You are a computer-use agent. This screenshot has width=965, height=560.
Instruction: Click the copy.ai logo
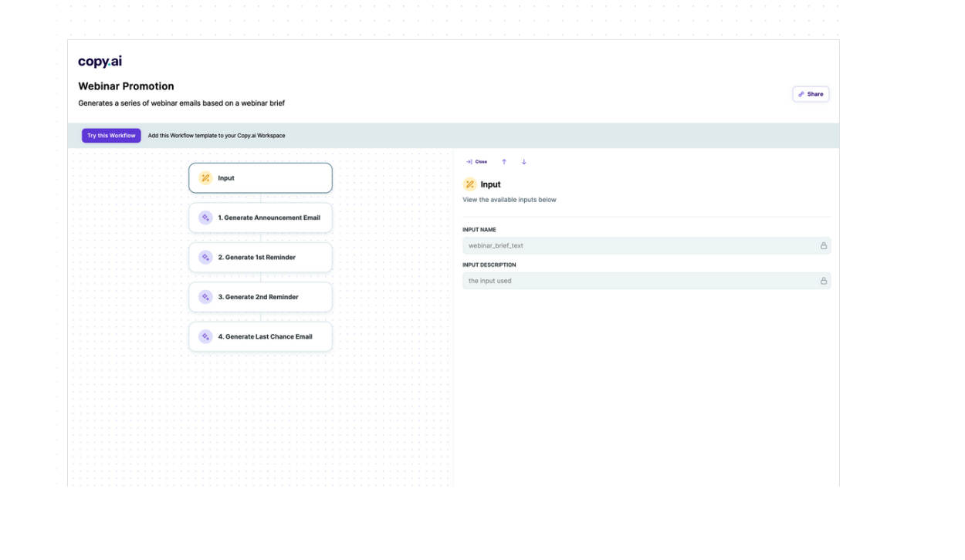tap(100, 62)
